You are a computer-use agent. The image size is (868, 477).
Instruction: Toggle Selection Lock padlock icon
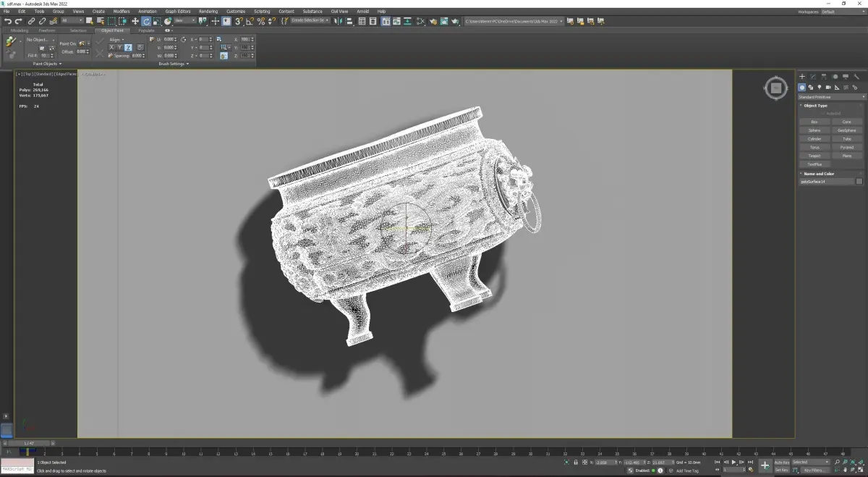click(x=575, y=462)
